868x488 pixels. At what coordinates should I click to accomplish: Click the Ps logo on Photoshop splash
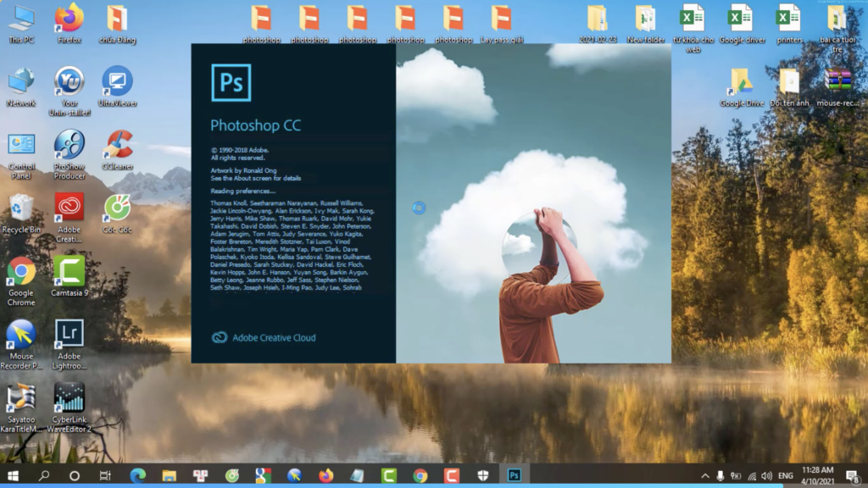tap(231, 82)
